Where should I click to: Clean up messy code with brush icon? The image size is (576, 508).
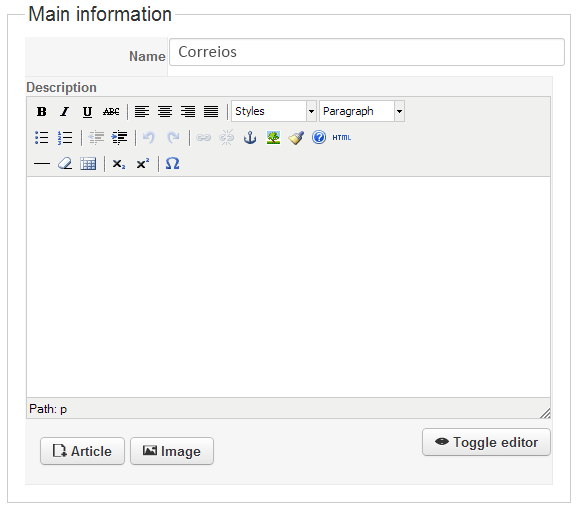pos(296,138)
